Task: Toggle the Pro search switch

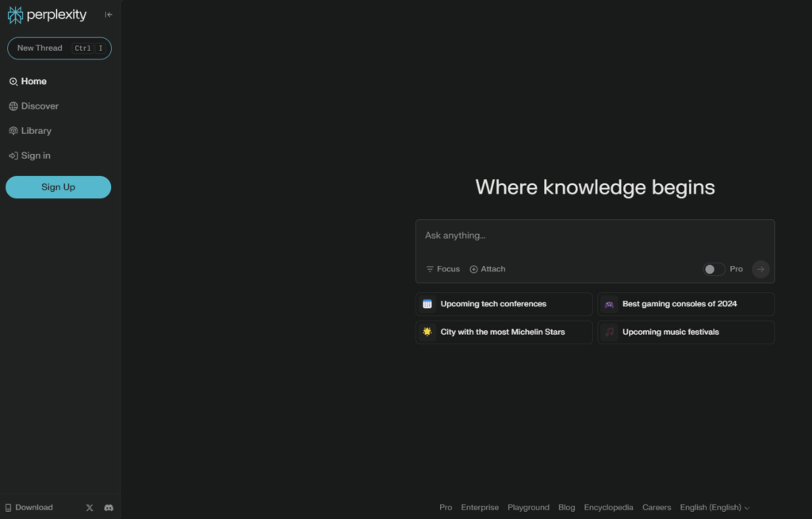Action: 714,269
